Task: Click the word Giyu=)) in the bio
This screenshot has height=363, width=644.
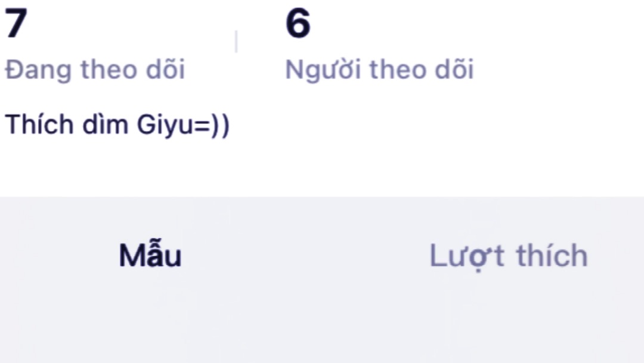Action: (x=183, y=125)
